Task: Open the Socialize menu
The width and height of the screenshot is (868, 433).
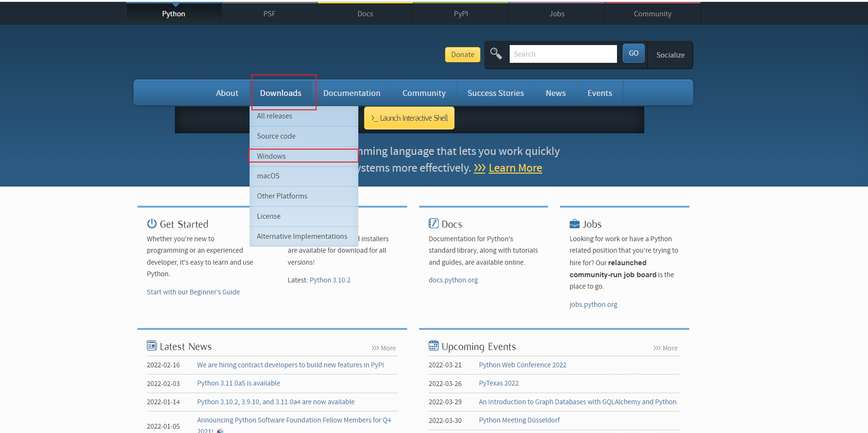Action: point(670,55)
